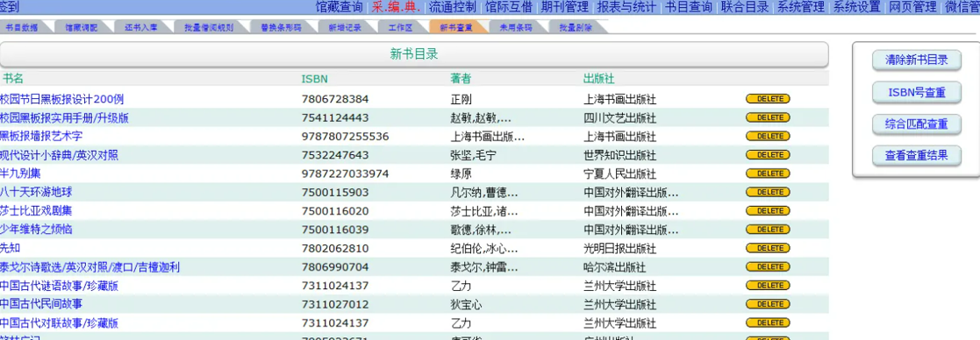Switch to the 书目数据 tab
Image resolution: width=980 pixels, height=340 pixels.
23,27
